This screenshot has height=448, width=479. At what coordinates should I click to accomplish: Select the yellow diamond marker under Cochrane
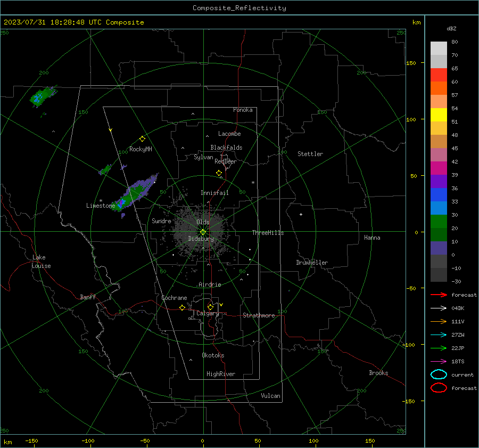coord(183,307)
